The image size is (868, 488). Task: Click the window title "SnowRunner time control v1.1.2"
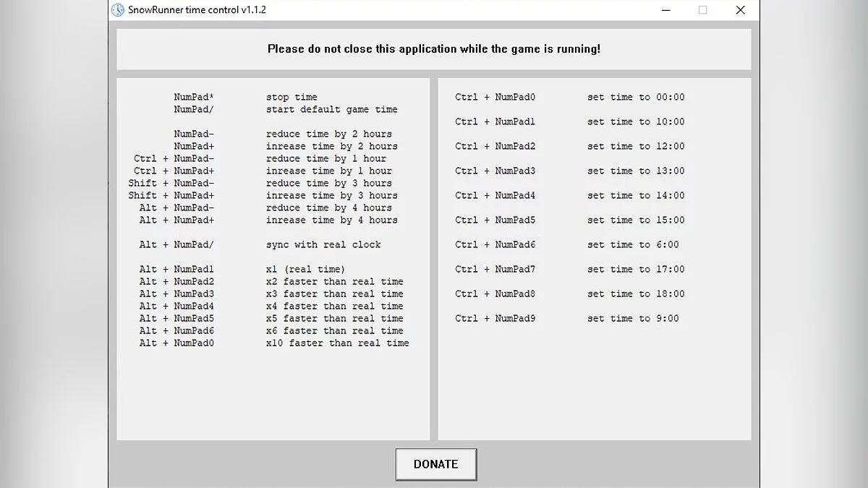click(197, 10)
